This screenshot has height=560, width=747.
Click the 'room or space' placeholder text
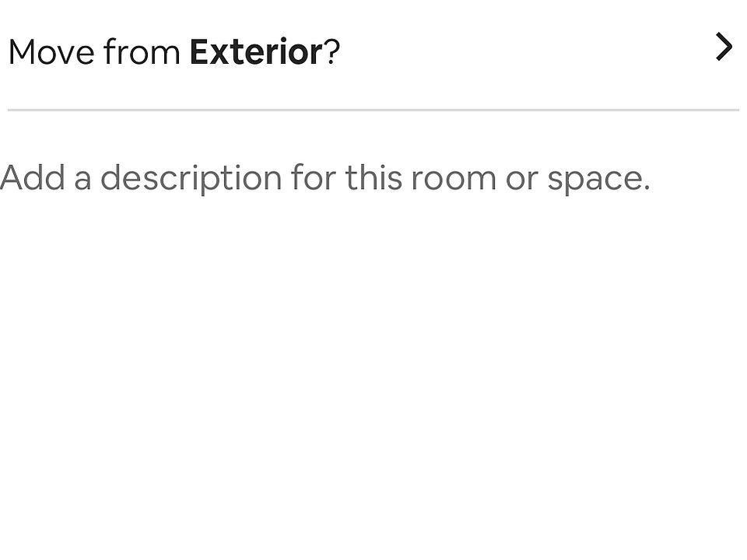pos(530,178)
